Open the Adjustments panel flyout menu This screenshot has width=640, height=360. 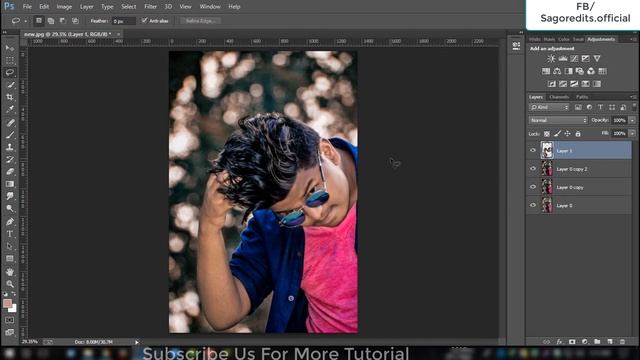click(x=633, y=39)
